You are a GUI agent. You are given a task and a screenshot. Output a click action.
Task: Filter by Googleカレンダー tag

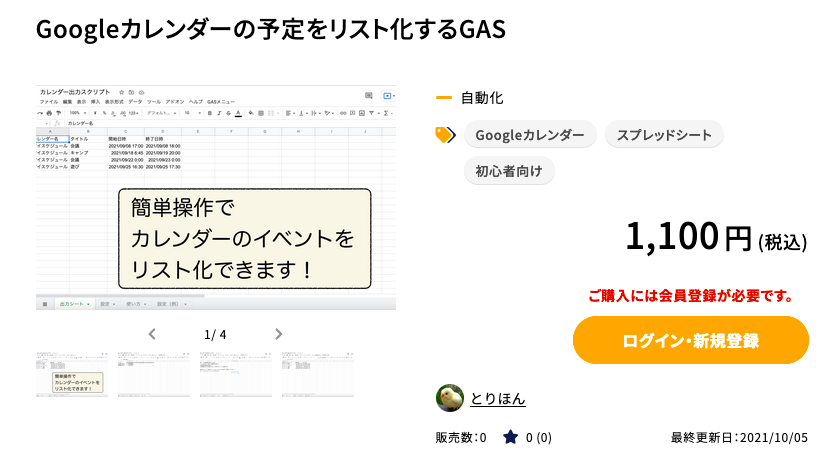[530, 135]
